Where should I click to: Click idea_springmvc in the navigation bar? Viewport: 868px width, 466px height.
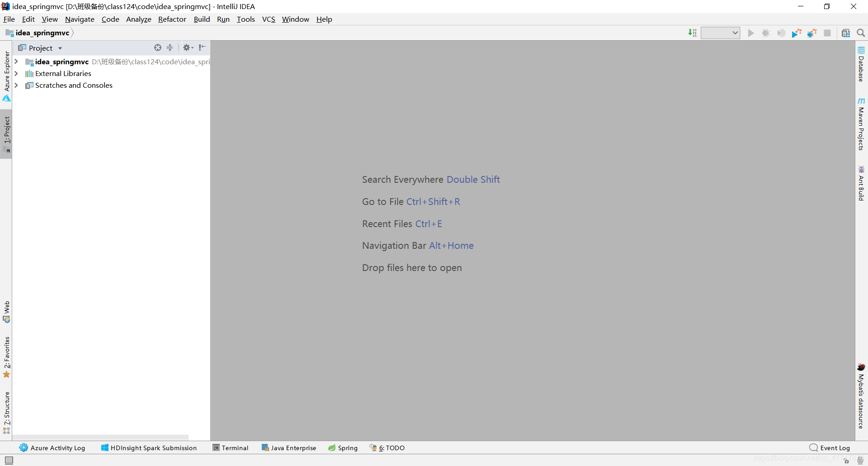[42, 33]
